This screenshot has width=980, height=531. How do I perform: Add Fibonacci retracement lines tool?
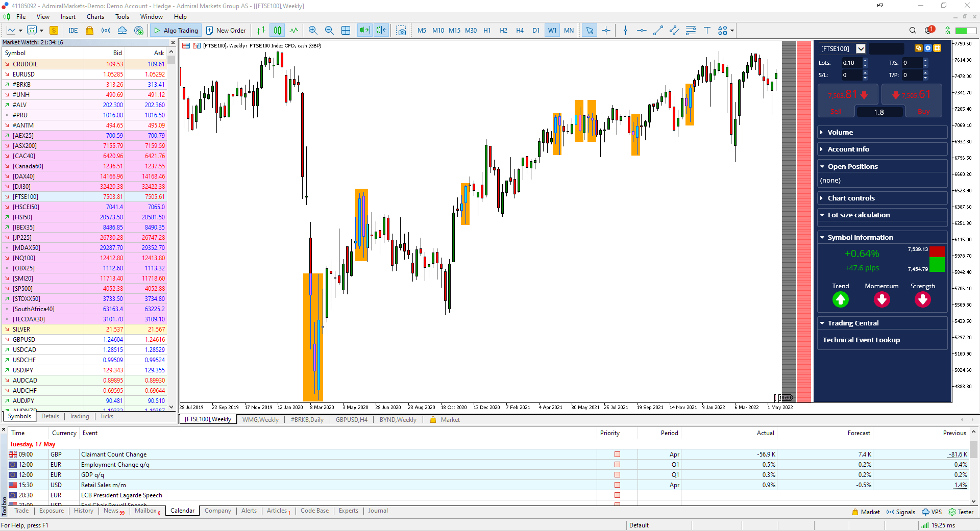point(691,31)
